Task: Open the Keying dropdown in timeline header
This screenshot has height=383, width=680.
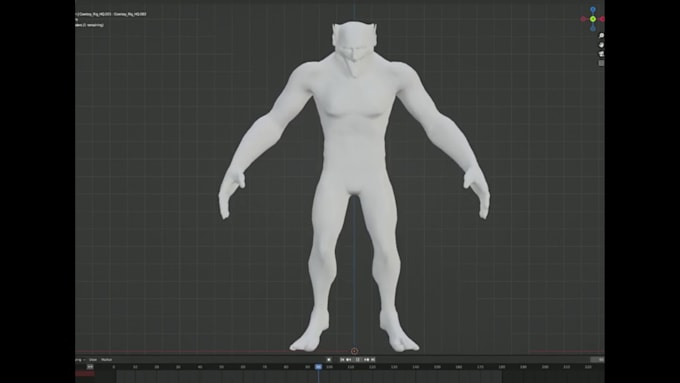Action: (79, 360)
